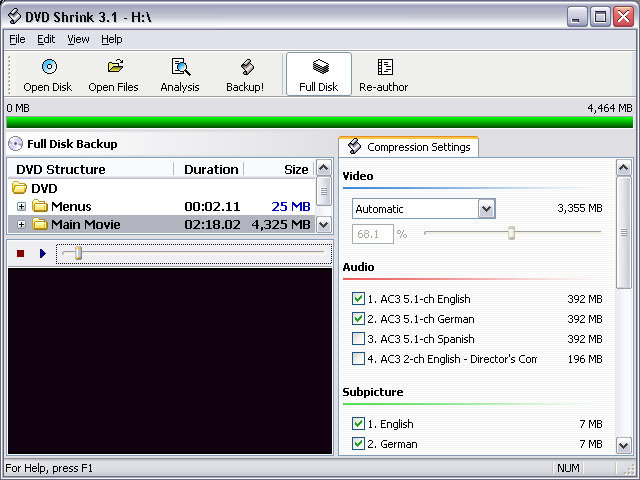
Task: Click the Compression Settings scrollbar thumb
Action: point(623,232)
